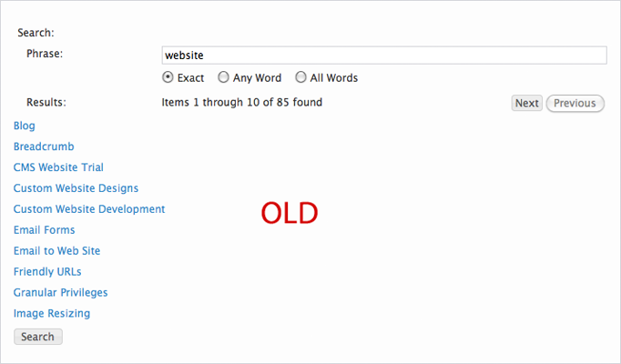Open the Breadcrumb result link
The width and height of the screenshot is (621, 364).
coord(44,147)
